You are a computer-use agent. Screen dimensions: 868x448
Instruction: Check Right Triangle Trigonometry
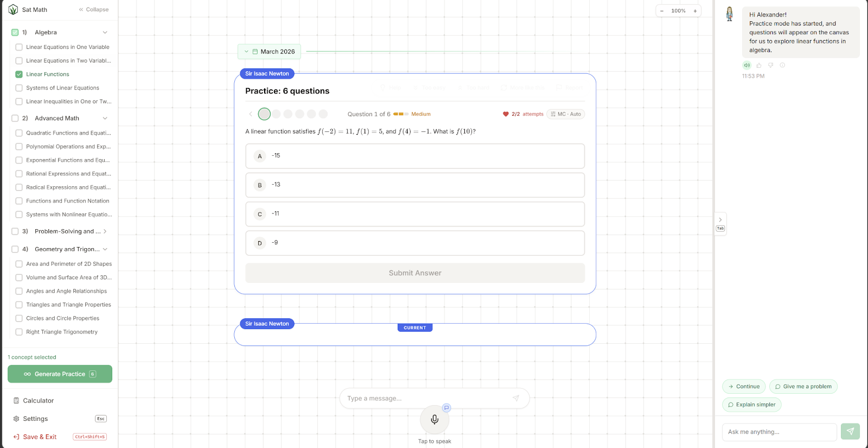(19, 332)
